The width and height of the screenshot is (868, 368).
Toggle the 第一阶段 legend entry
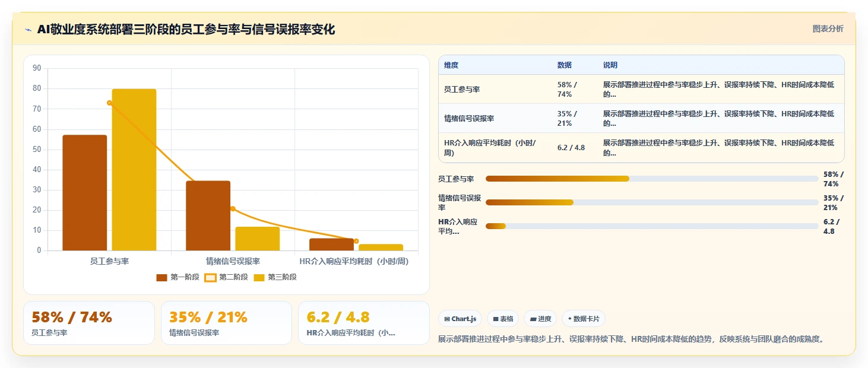[178, 277]
